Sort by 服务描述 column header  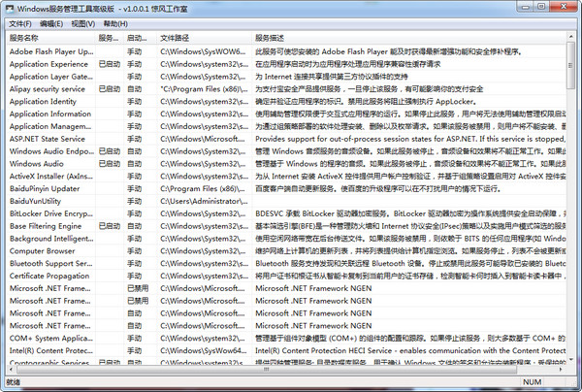pos(409,38)
